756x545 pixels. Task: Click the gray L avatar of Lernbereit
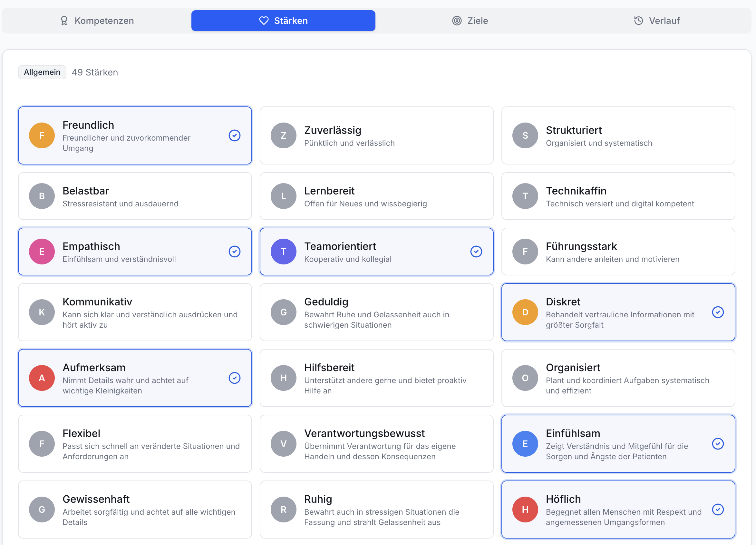click(x=283, y=196)
